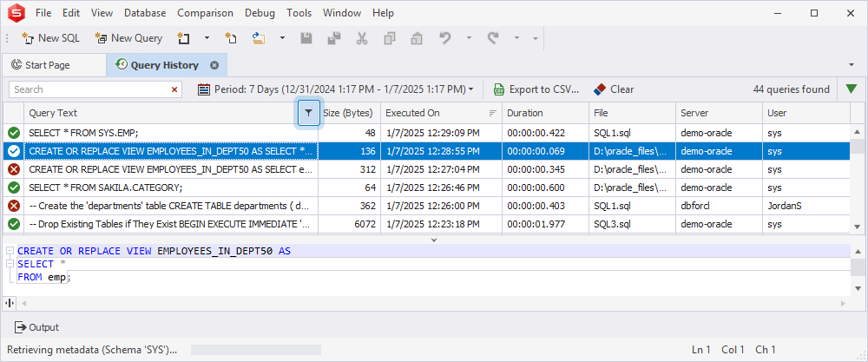Open the Undo history dropdown

(469, 38)
